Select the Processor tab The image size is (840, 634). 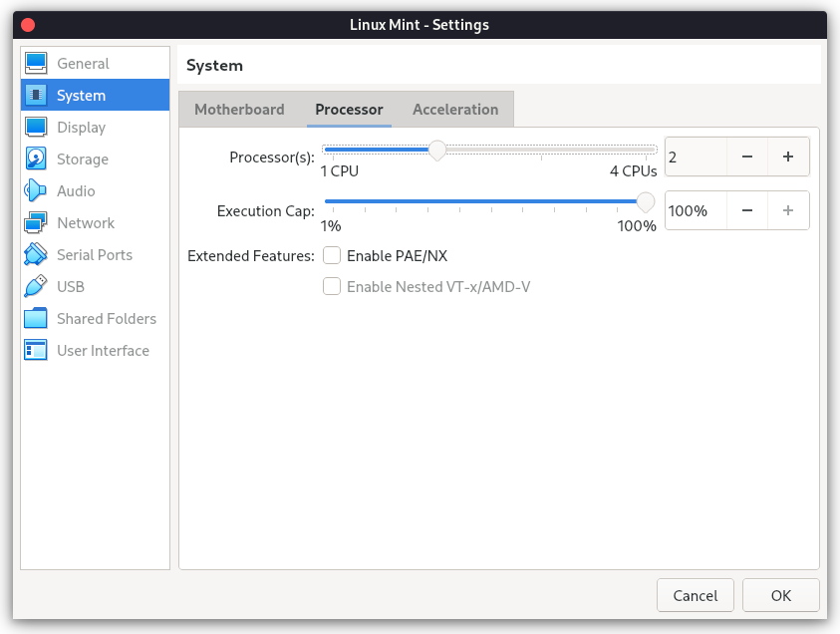click(349, 110)
